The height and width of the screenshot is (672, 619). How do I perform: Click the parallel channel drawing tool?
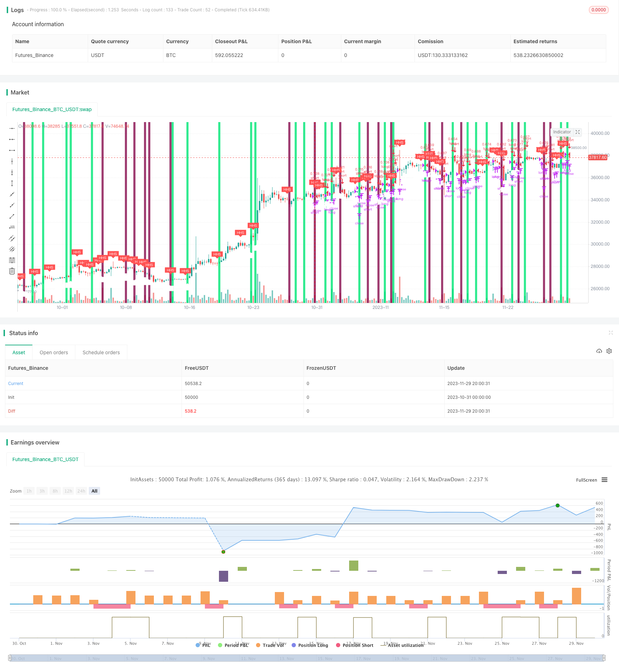pos(12,238)
